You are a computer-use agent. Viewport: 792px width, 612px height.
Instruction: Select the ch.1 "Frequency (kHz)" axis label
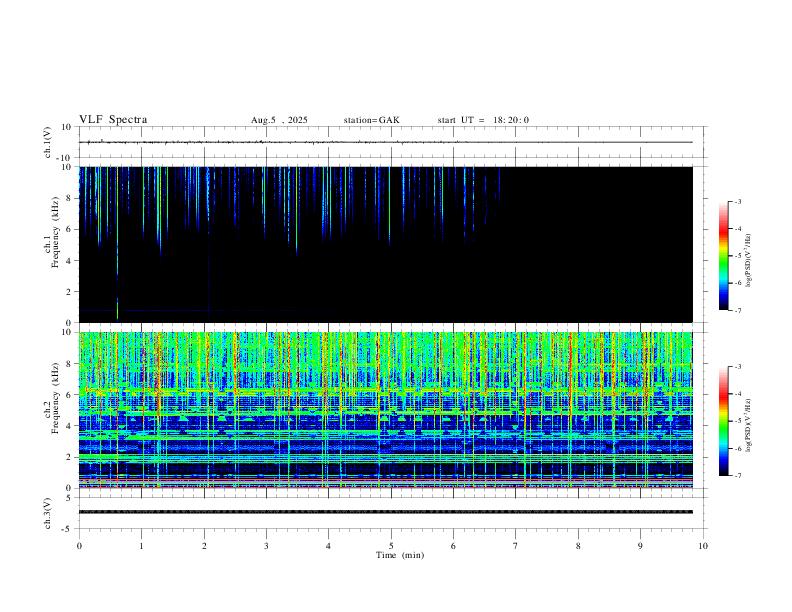(x=55, y=232)
